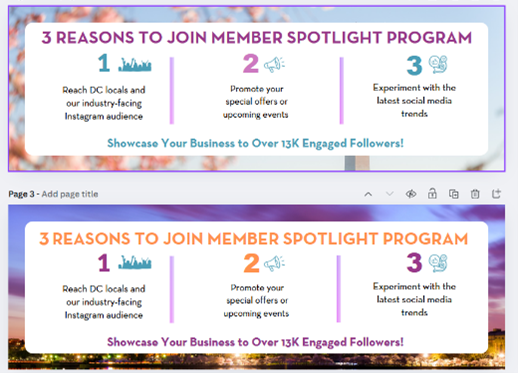Select the social media likes graphic on purple-titled page
The height and width of the screenshot is (373, 518).
tap(438, 65)
